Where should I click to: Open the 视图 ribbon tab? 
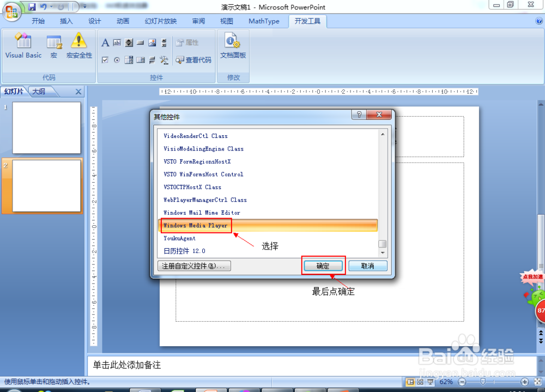point(227,21)
